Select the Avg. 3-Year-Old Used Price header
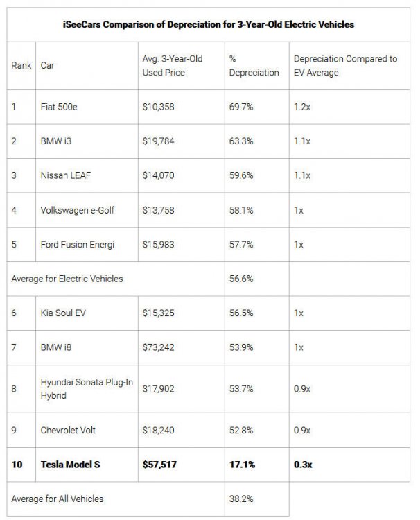420x520 pixels. point(171,65)
